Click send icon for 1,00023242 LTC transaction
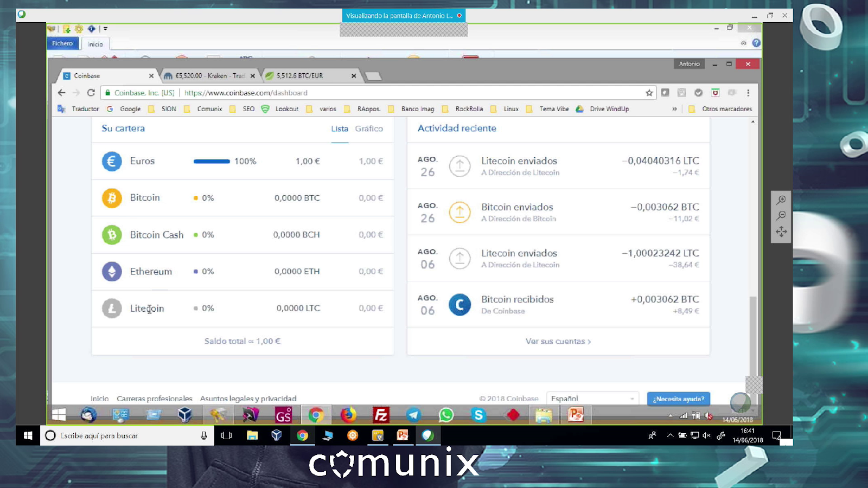Viewport: 868px width, 488px height. pyautogui.click(x=459, y=258)
